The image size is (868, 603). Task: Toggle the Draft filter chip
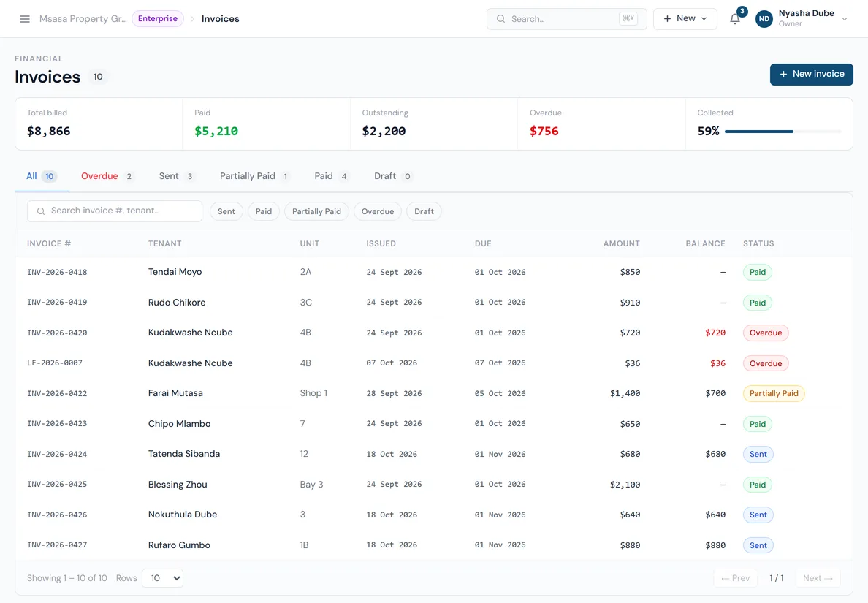click(424, 211)
